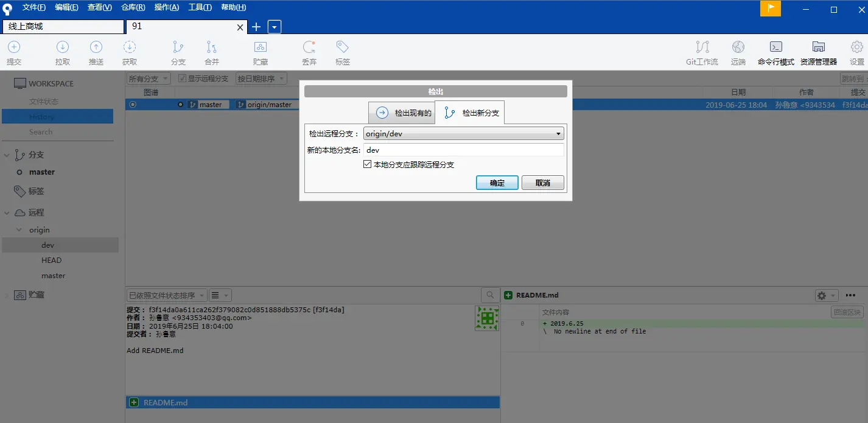Switch to the 线上商城 repository tab
This screenshot has height=423, width=868.
click(63, 27)
